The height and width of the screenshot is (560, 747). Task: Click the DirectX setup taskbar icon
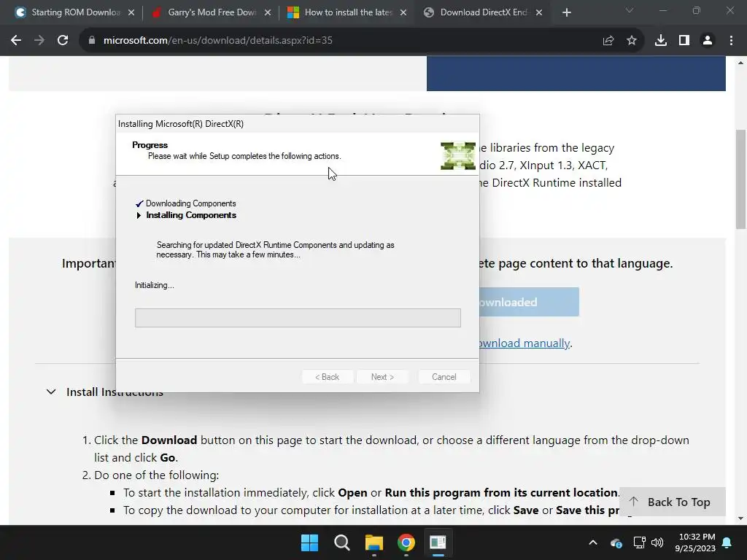pyautogui.click(x=438, y=542)
